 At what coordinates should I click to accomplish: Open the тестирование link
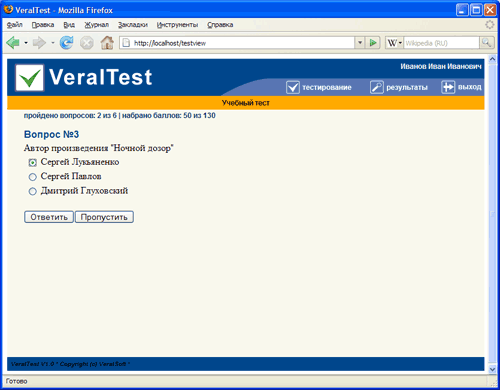click(327, 87)
